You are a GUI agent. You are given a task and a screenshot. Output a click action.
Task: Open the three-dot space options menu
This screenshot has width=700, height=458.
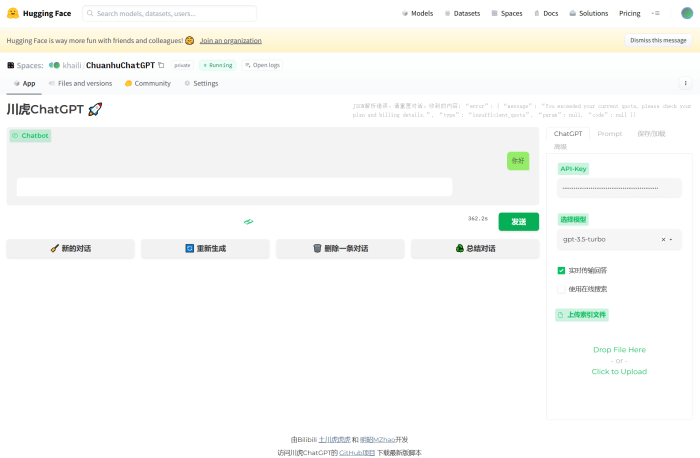pyautogui.click(x=685, y=84)
